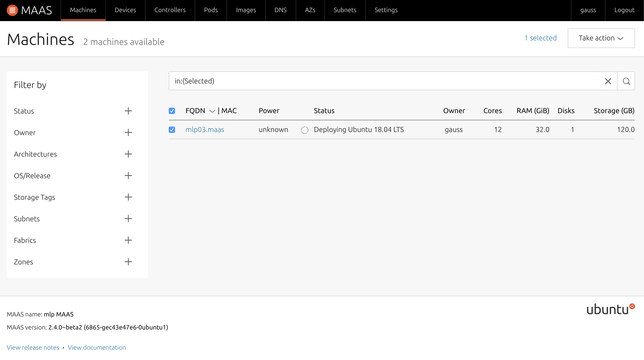
Task: Toggle FQDN sort chevron
Action: point(212,111)
